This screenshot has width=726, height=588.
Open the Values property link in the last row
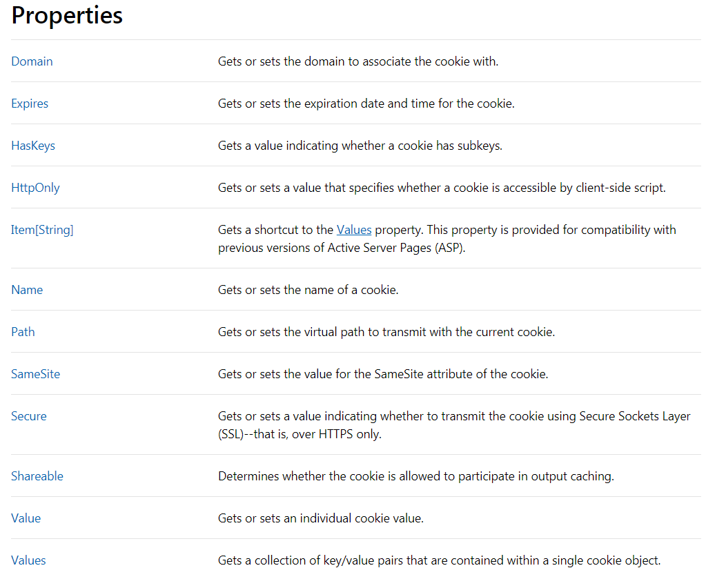pyautogui.click(x=28, y=560)
